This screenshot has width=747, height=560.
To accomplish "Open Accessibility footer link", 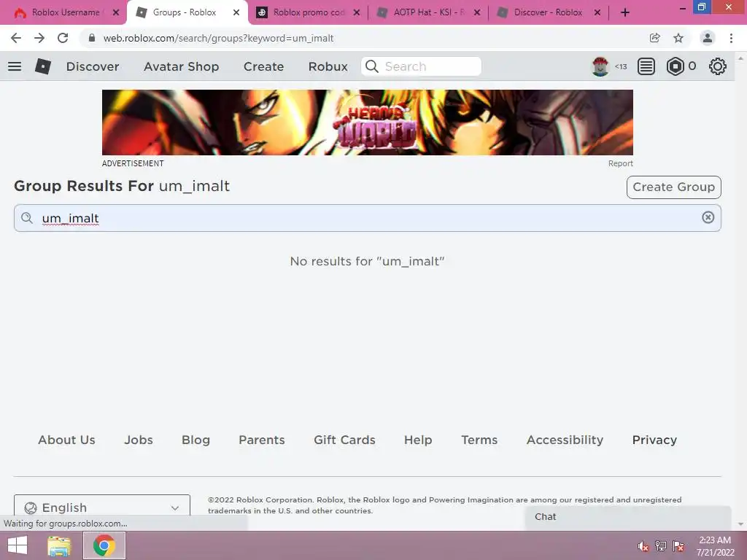I will (565, 440).
